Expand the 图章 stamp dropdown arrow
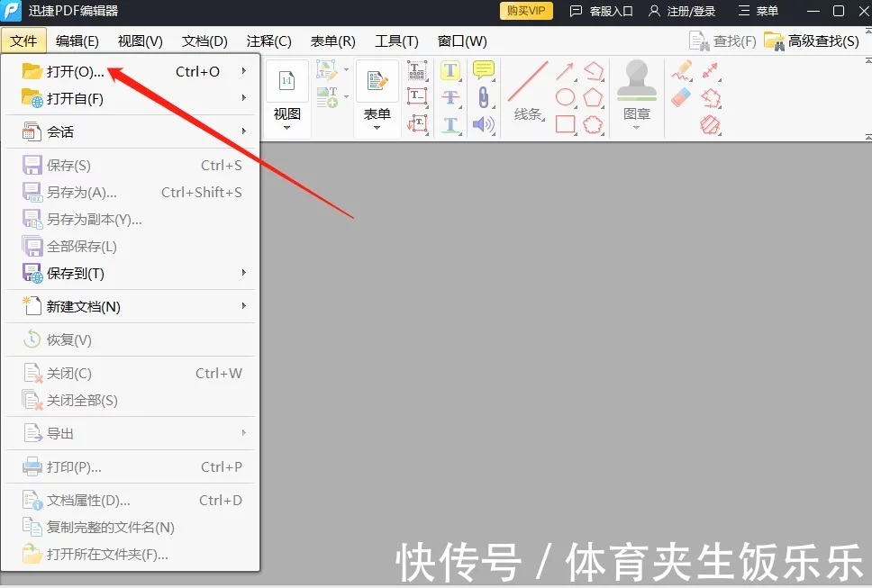Viewport: 872px width, 588px height. click(637, 129)
